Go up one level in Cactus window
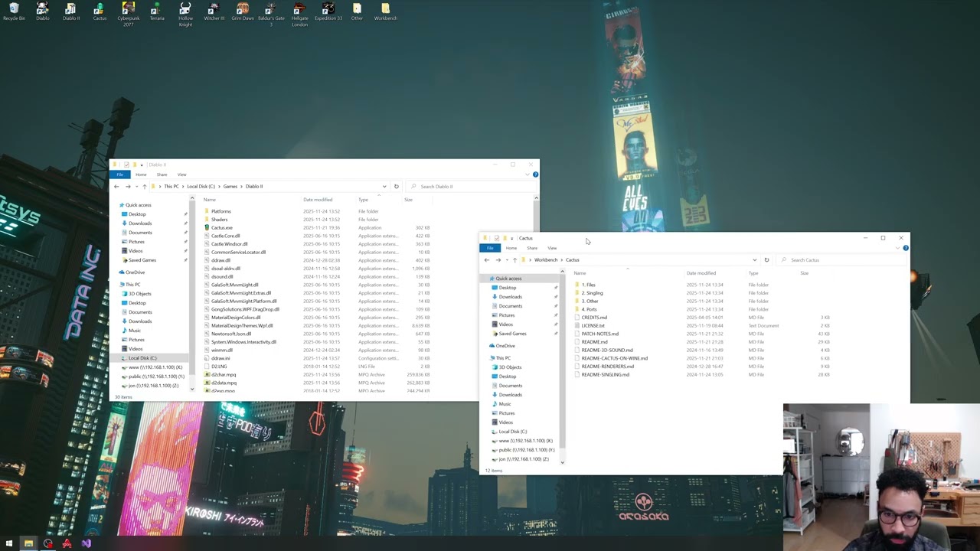This screenshot has width=980, height=551. click(514, 259)
